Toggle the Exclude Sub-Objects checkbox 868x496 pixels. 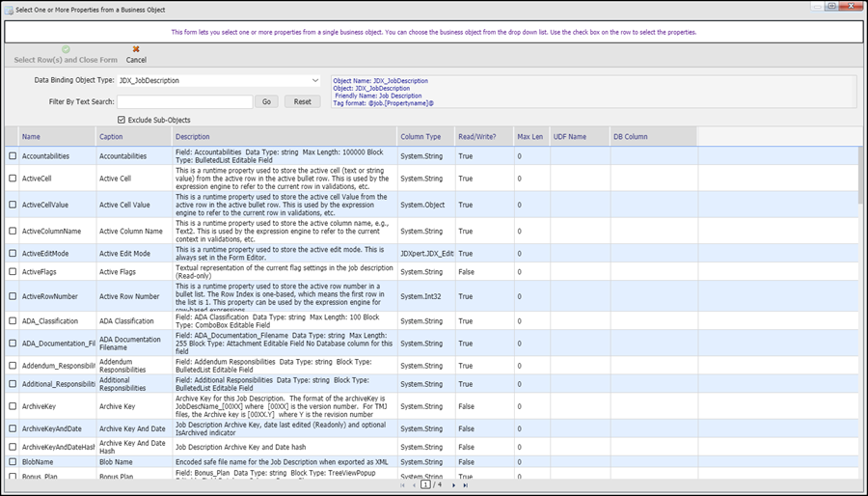click(122, 120)
